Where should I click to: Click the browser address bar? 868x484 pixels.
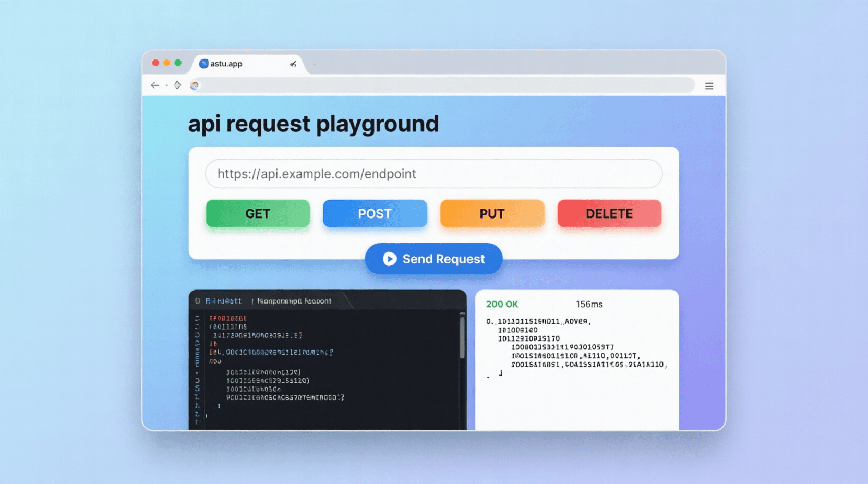443,86
